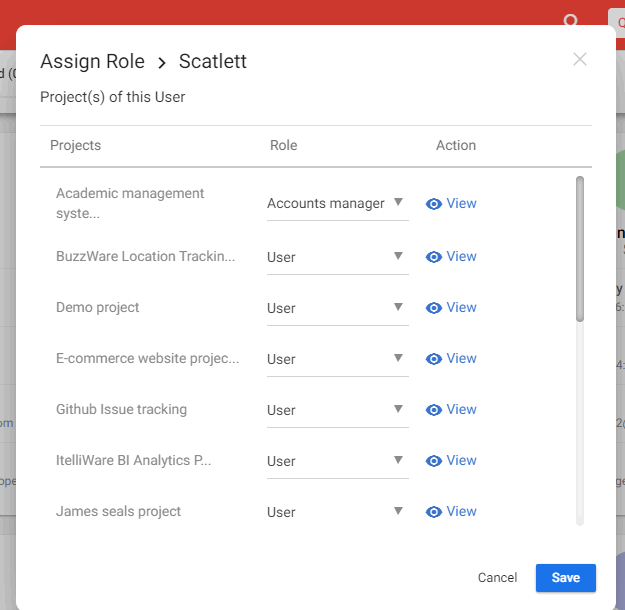
Task: Click the eye icon for Github Issue tracking
Action: tap(434, 410)
